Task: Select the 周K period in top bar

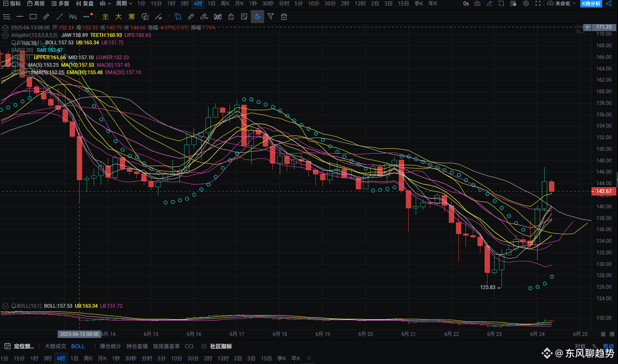Action: point(225,3)
